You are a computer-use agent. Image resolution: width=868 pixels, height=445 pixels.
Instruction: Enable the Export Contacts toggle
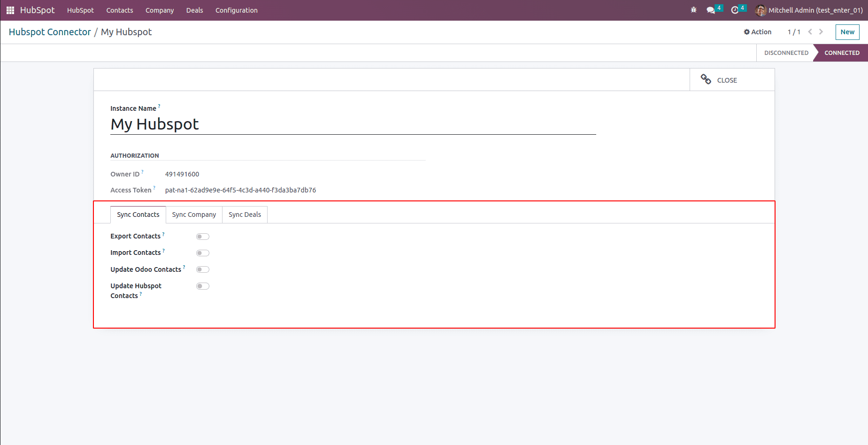203,237
